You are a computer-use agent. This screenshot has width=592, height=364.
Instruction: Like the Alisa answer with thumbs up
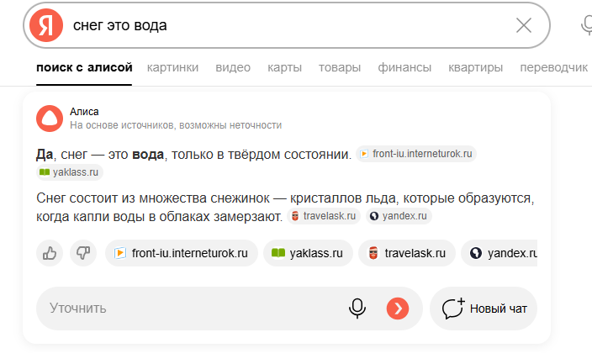click(50, 252)
